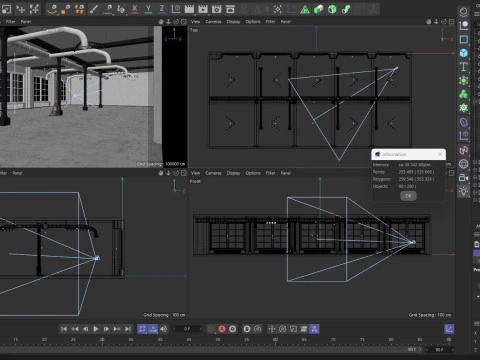Decrease current frame with left stepper arrow
Viewport: 480px width, 360px height.
(x=174, y=329)
